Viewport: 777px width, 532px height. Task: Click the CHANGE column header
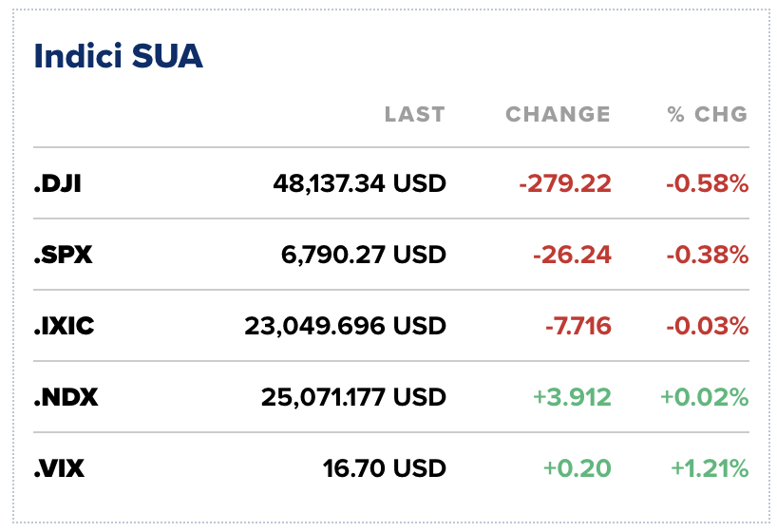558,115
